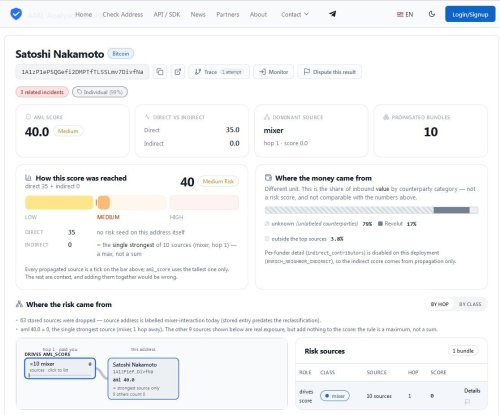Click the Dominant Source icon
This screenshot has width=500, height=415.
[x=267, y=117]
